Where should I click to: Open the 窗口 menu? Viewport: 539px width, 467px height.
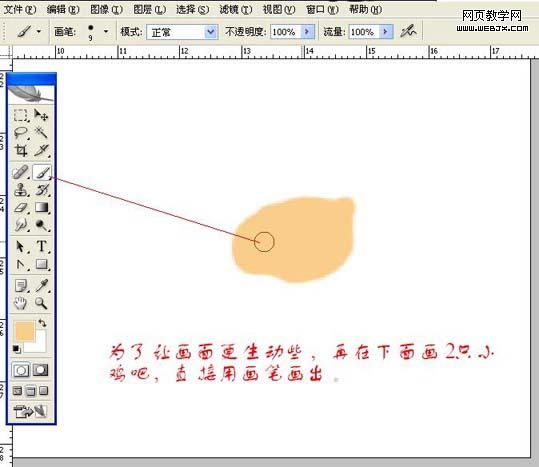(x=322, y=9)
